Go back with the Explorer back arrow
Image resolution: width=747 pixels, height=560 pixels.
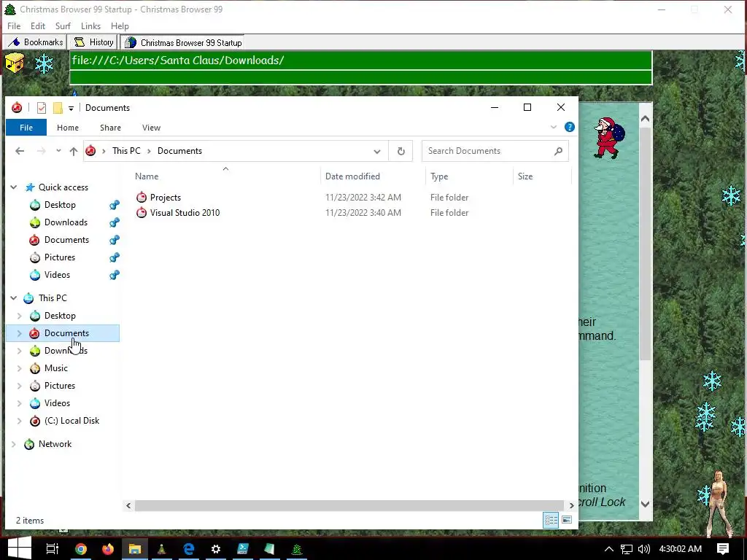(x=20, y=151)
